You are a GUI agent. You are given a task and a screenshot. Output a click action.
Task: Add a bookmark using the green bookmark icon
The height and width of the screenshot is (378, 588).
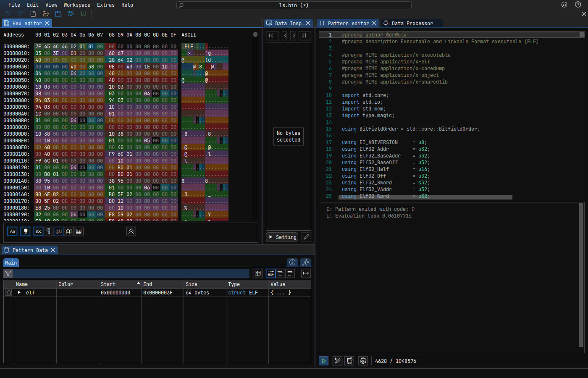coord(84,14)
